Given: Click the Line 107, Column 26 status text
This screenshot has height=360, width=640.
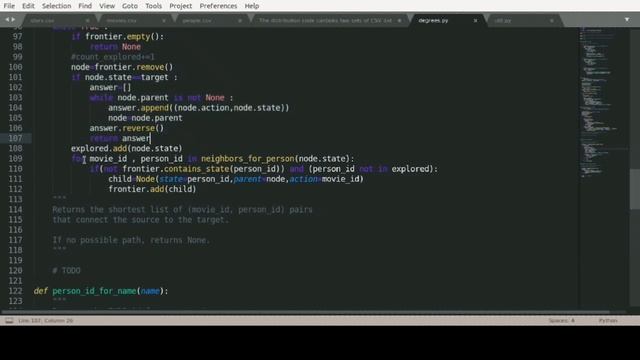Looking at the screenshot, I should point(45,321).
